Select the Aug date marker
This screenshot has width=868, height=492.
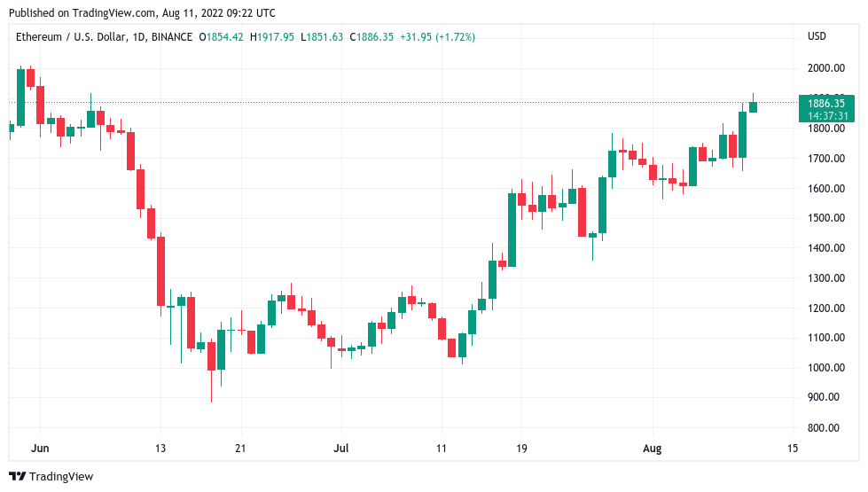[x=652, y=449]
